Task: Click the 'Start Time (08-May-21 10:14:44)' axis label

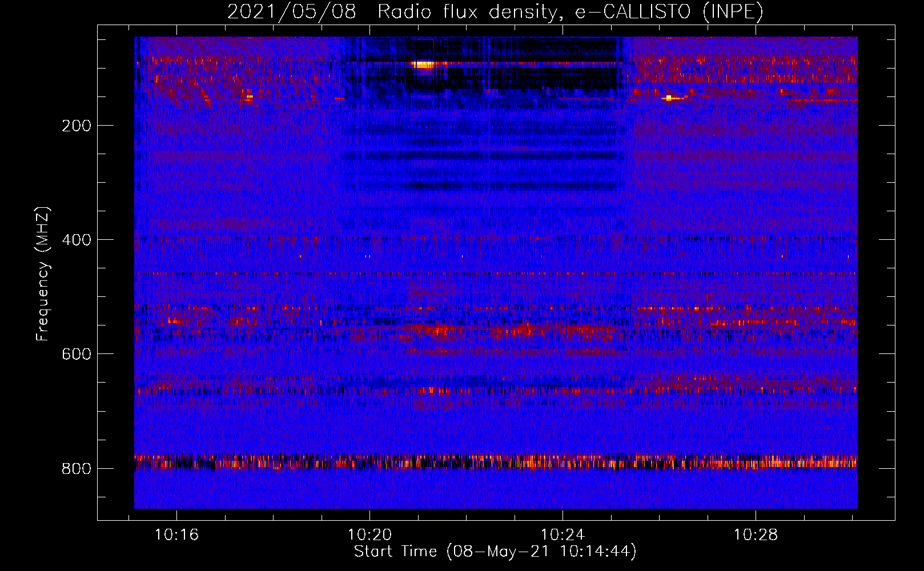Action: click(x=495, y=552)
